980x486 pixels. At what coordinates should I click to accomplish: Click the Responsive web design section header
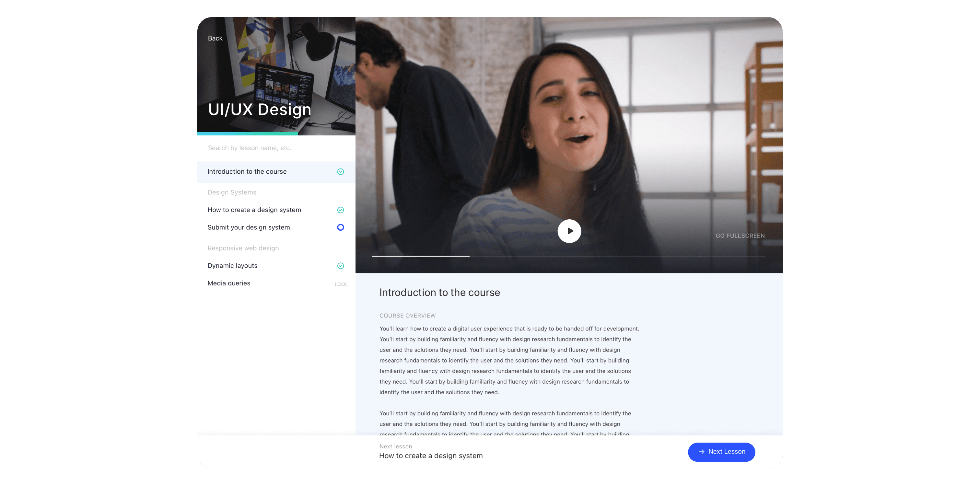(243, 248)
